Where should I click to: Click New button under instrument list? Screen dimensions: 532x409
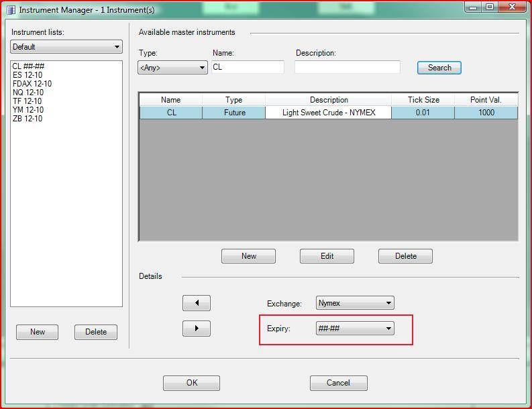coord(38,332)
